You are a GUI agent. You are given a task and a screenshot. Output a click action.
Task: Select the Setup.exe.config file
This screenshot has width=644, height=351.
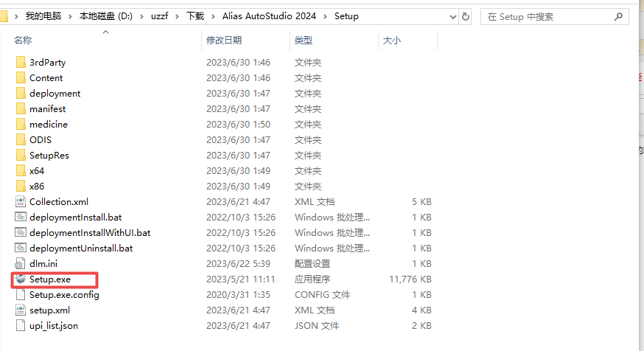64,295
